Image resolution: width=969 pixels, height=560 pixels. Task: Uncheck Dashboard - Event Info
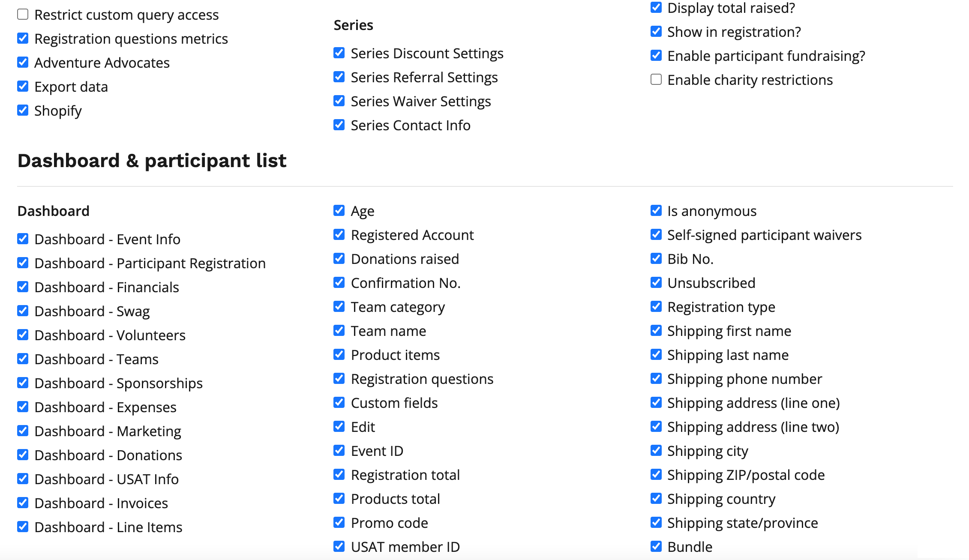click(23, 239)
